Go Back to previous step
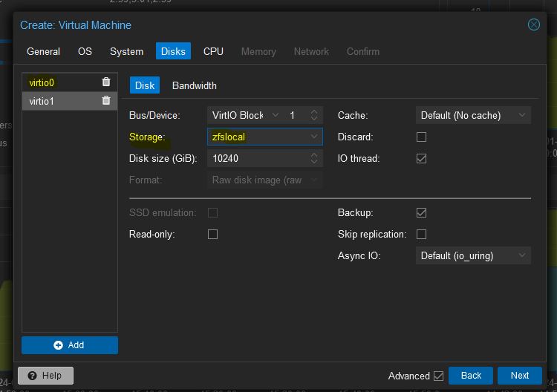The height and width of the screenshot is (392, 557). [471, 376]
